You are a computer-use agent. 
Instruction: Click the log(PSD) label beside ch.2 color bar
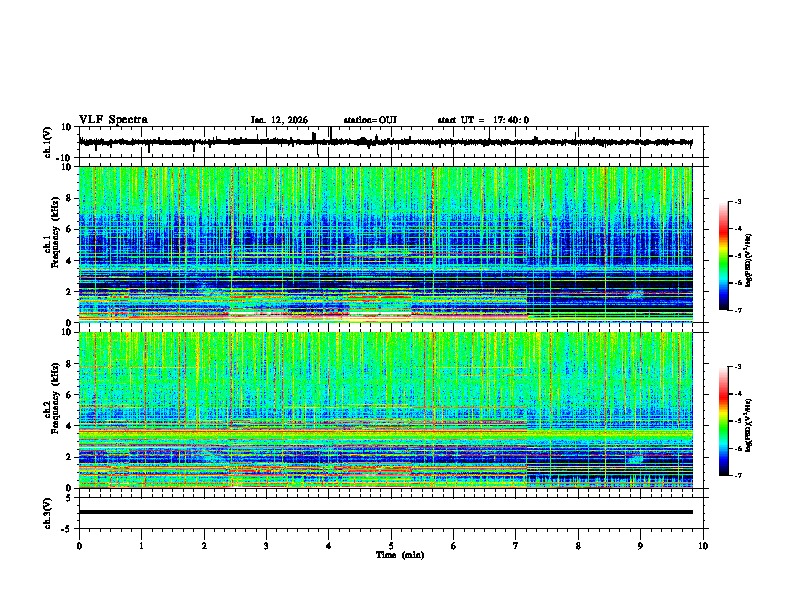[750, 425]
